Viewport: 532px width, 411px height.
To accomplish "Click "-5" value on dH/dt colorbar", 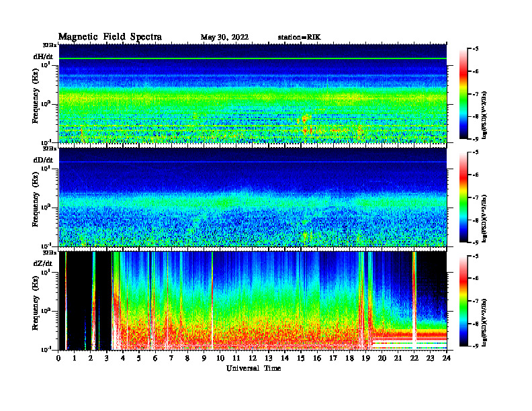I will [x=476, y=49].
